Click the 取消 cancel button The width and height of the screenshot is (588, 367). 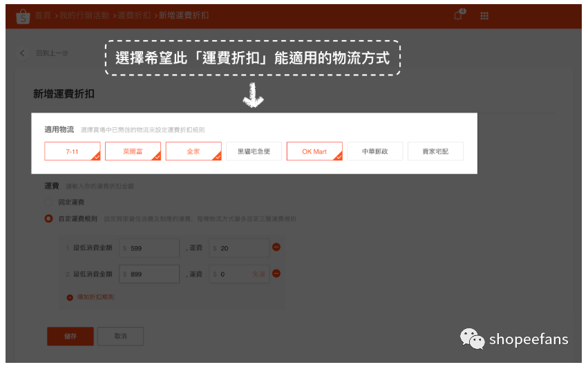[x=120, y=336]
